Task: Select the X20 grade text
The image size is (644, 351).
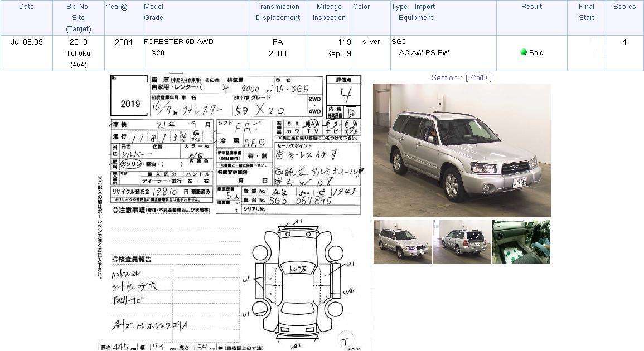Action: coord(158,53)
